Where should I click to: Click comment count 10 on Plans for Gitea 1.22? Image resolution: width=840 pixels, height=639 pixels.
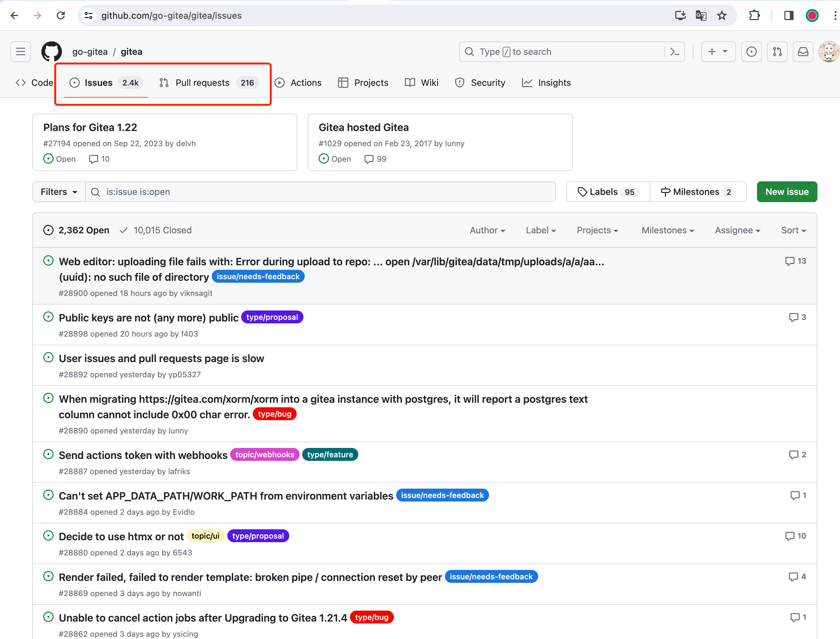(99, 159)
